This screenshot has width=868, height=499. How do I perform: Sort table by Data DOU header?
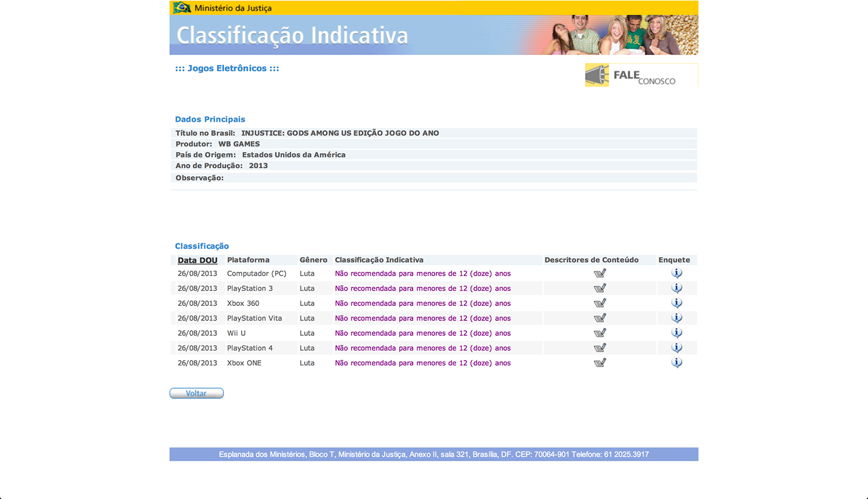click(197, 260)
